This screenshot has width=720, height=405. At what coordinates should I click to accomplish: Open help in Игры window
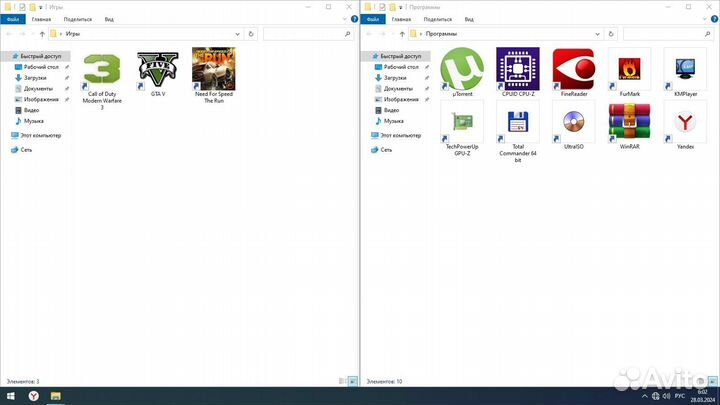pyautogui.click(x=354, y=19)
